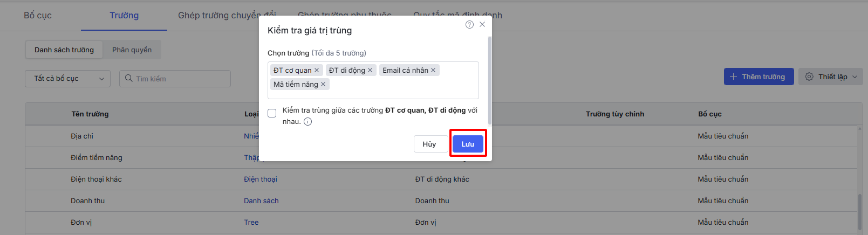
Task: Click the info icon after 'nhau.'
Action: click(307, 122)
